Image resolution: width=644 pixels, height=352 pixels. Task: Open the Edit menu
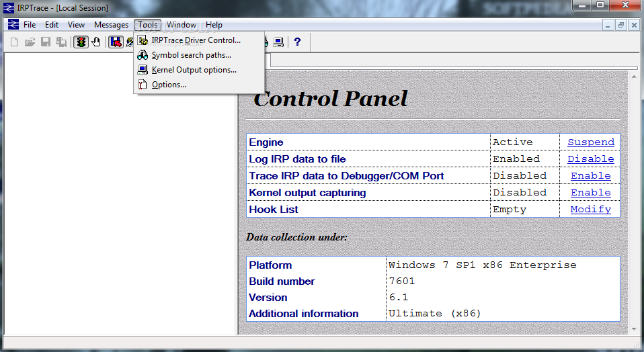[x=52, y=25]
